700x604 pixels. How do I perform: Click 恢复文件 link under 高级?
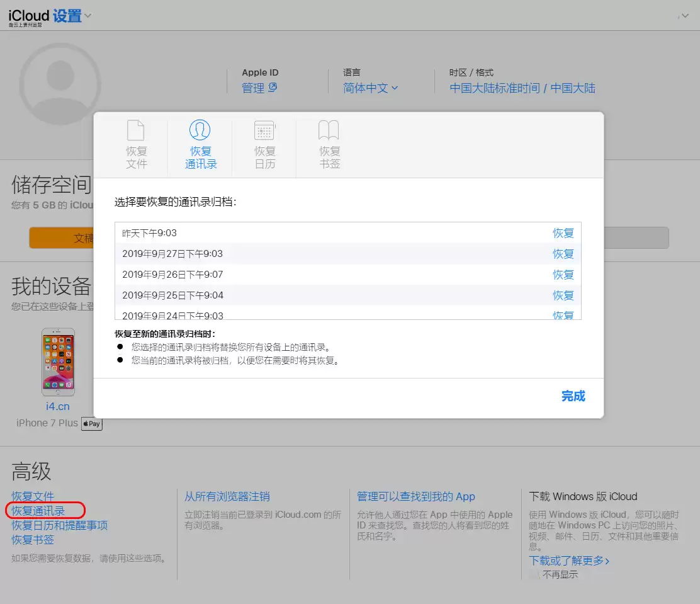tap(33, 496)
